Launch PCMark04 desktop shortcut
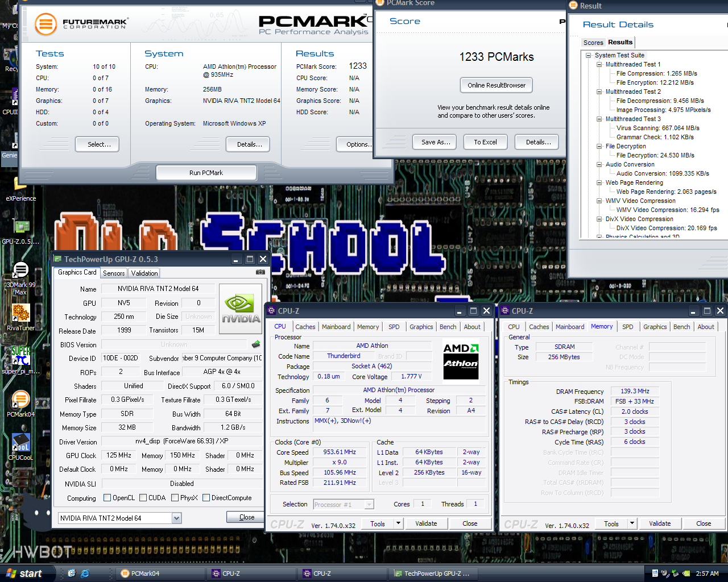This screenshot has width=728, height=582. (20, 404)
